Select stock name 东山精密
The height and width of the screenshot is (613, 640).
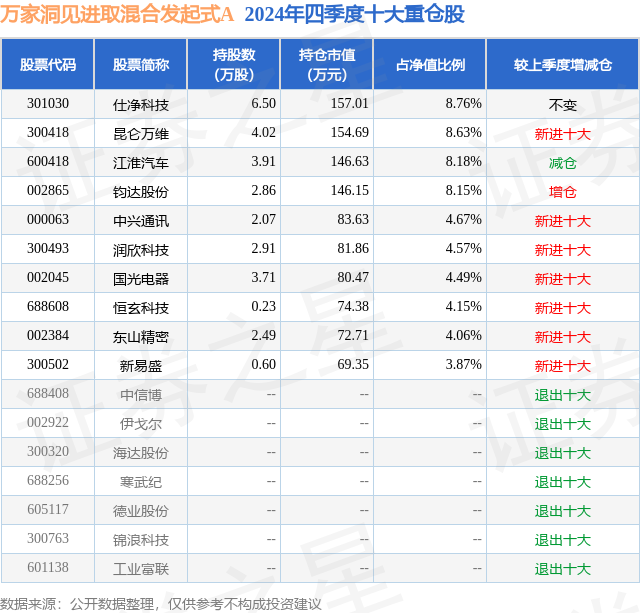[141, 337]
